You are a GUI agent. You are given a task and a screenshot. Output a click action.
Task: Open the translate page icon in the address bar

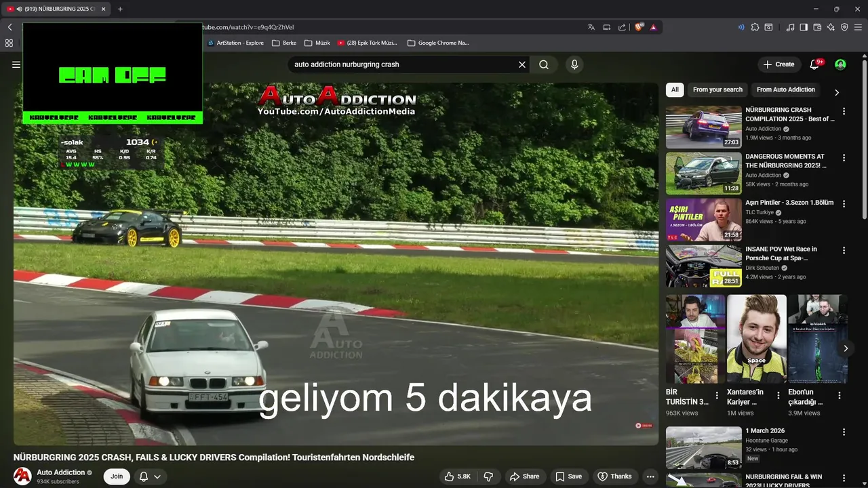coord(591,27)
